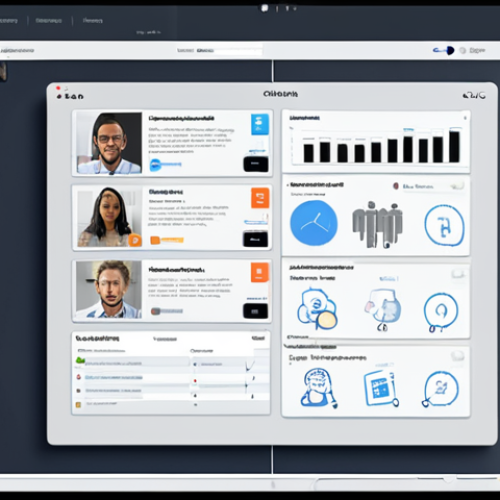Click the white square icon in the top dark bar
The image size is (500, 500).
[x=265, y=8]
